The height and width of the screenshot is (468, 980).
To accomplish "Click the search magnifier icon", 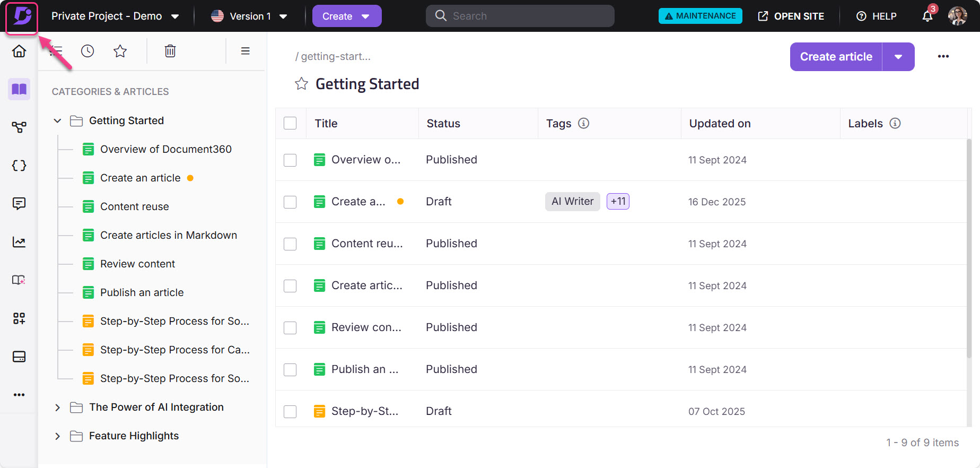I will [441, 16].
